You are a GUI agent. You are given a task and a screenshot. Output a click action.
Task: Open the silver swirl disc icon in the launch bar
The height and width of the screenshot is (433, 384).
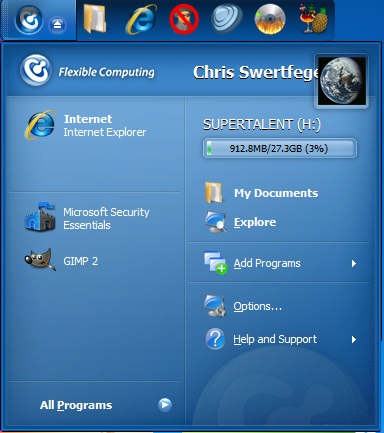tap(227, 19)
